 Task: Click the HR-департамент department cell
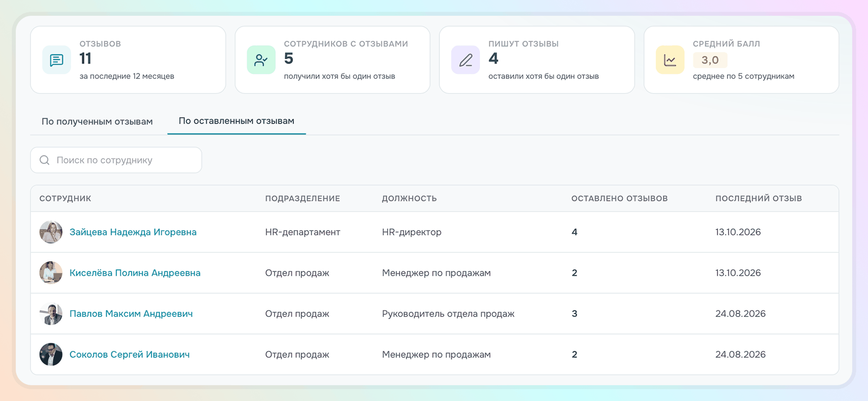(x=303, y=232)
